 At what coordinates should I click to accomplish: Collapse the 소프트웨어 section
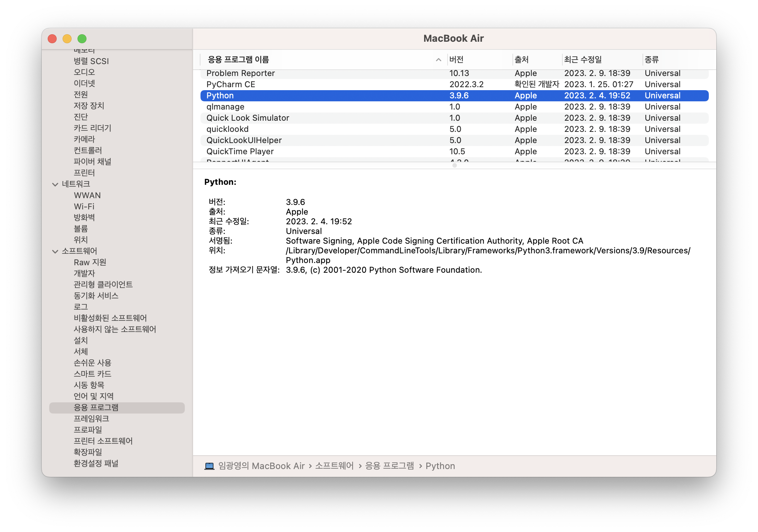[x=55, y=251]
